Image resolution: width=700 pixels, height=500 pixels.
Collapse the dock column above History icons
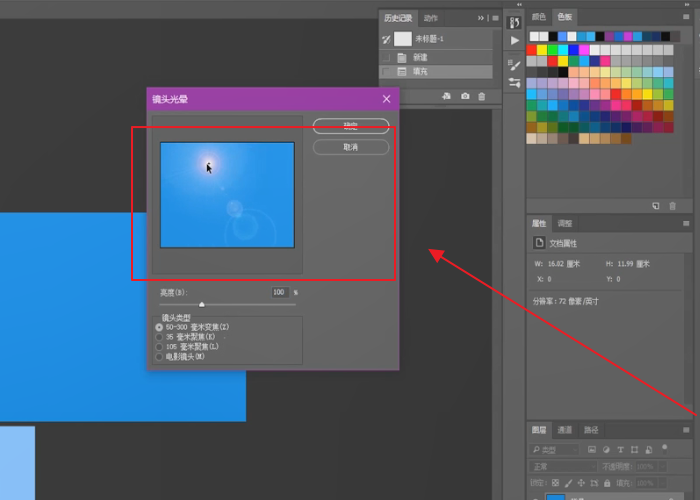(519, 4)
